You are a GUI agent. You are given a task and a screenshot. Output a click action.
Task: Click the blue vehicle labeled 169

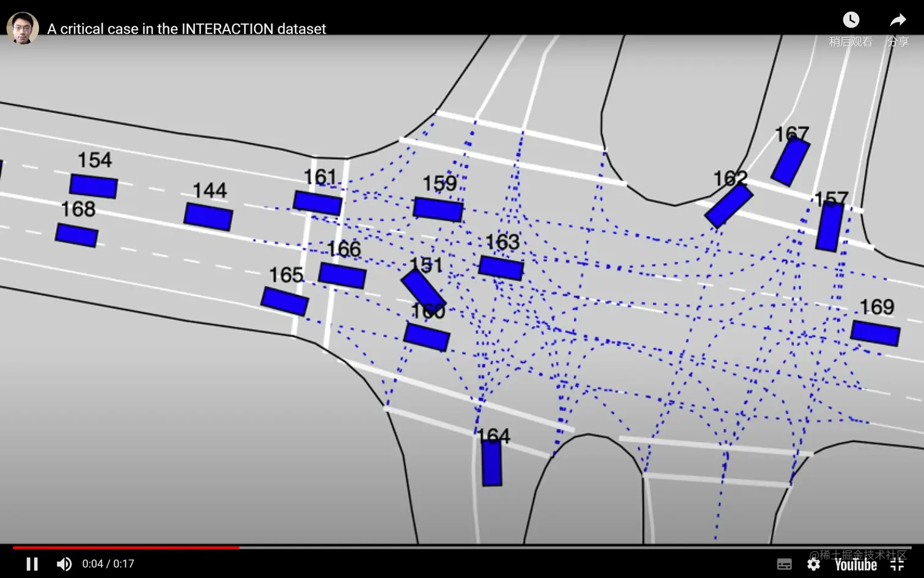(x=875, y=333)
